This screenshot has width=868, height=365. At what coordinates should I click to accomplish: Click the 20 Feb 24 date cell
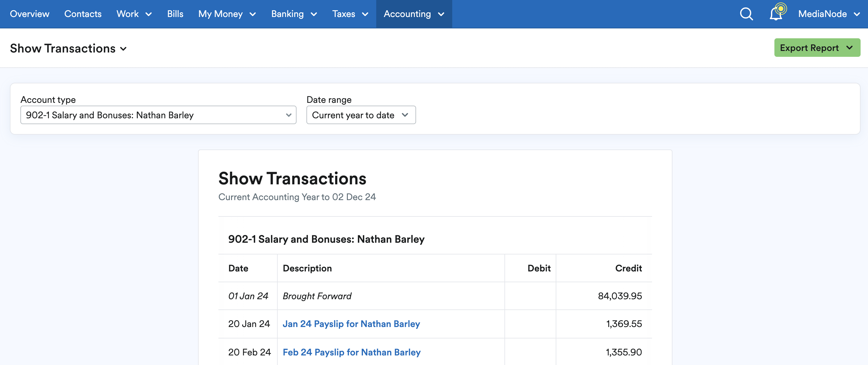pos(249,352)
